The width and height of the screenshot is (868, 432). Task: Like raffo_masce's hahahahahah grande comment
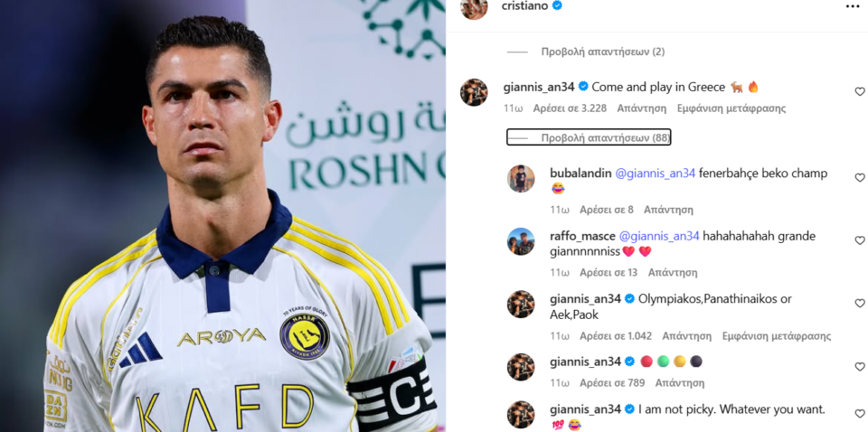click(860, 240)
